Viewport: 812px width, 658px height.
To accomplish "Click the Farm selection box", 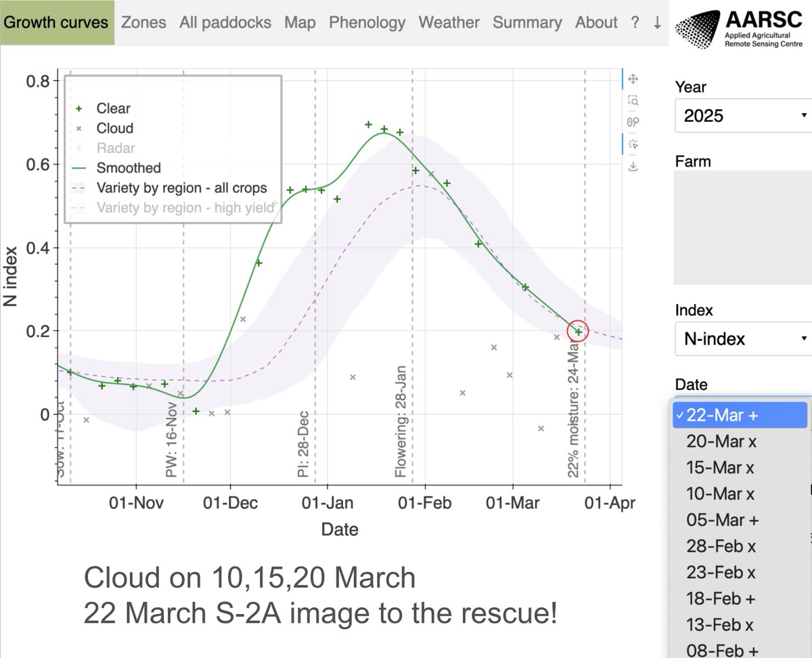I will pos(743,227).
